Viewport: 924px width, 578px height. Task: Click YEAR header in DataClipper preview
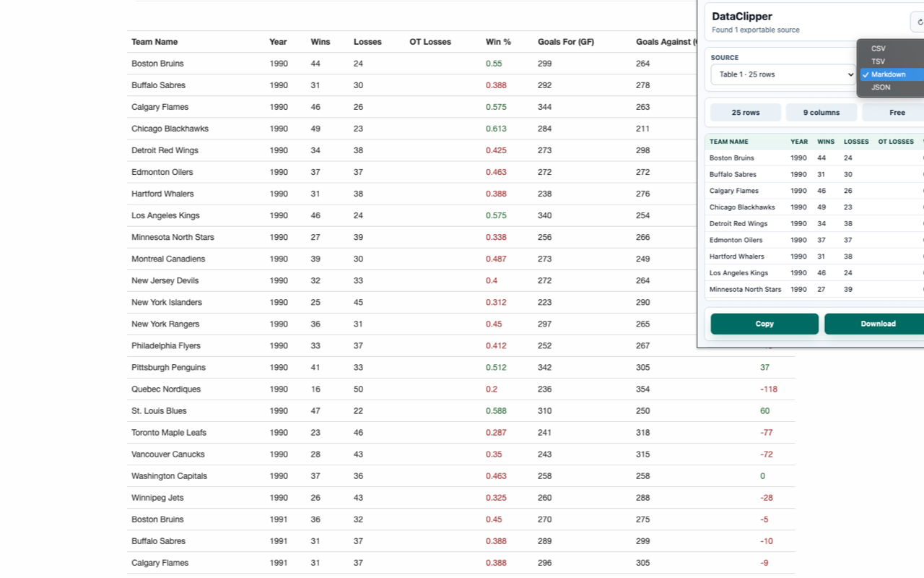click(x=799, y=142)
